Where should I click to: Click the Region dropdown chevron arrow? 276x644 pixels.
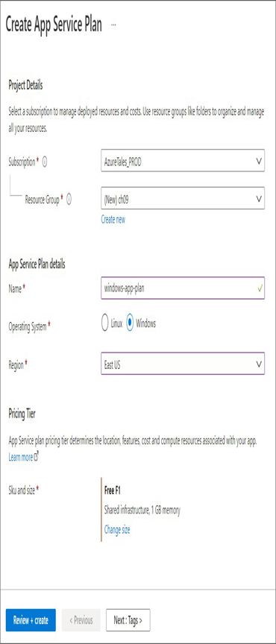(259, 364)
